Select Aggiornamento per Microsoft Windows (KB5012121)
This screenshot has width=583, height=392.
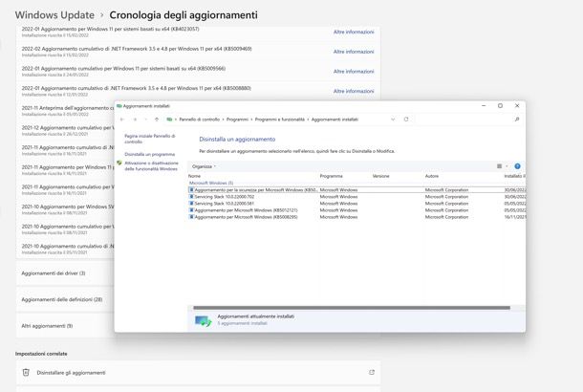(x=356, y=210)
